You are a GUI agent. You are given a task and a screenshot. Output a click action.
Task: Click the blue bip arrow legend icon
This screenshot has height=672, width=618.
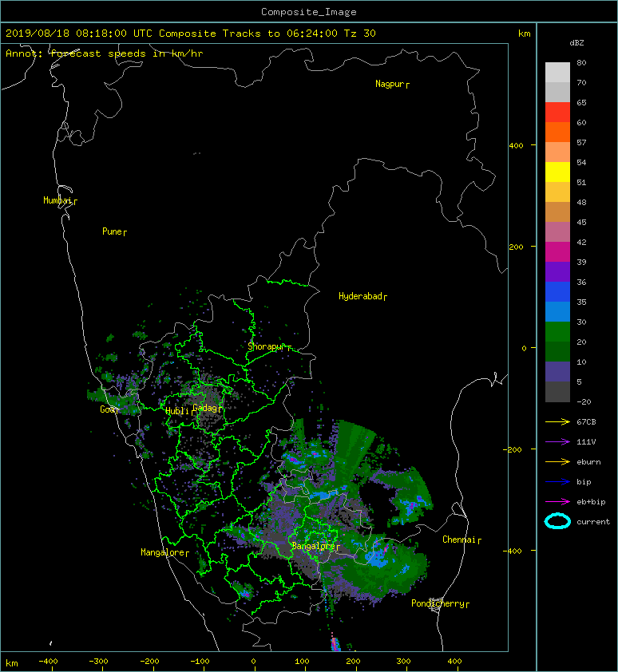click(557, 482)
